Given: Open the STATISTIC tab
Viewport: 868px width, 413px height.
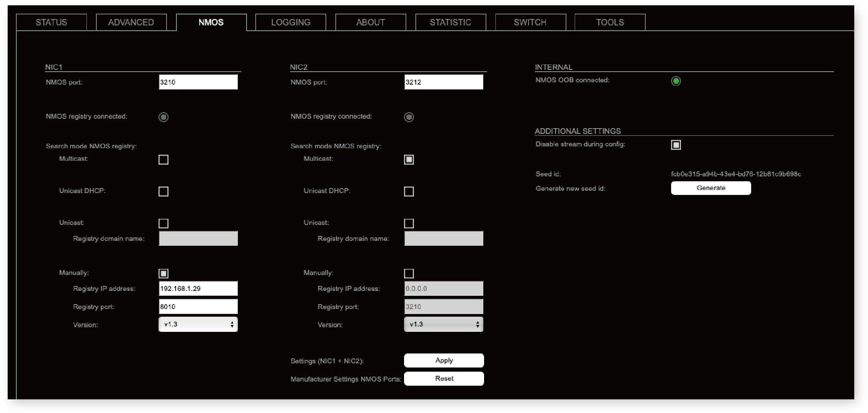Looking at the screenshot, I should click(x=451, y=22).
